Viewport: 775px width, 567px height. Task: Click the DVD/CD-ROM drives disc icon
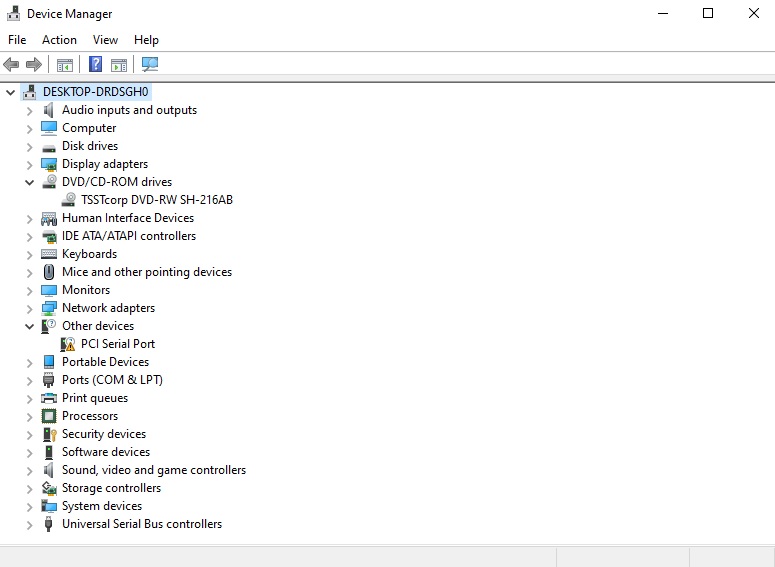click(x=48, y=182)
